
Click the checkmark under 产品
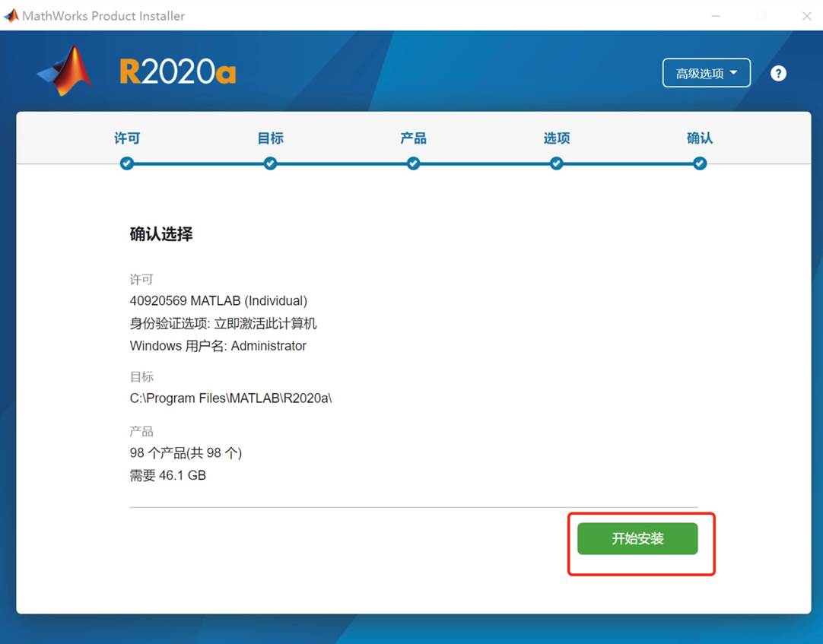pyautogui.click(x=413, y=163)
